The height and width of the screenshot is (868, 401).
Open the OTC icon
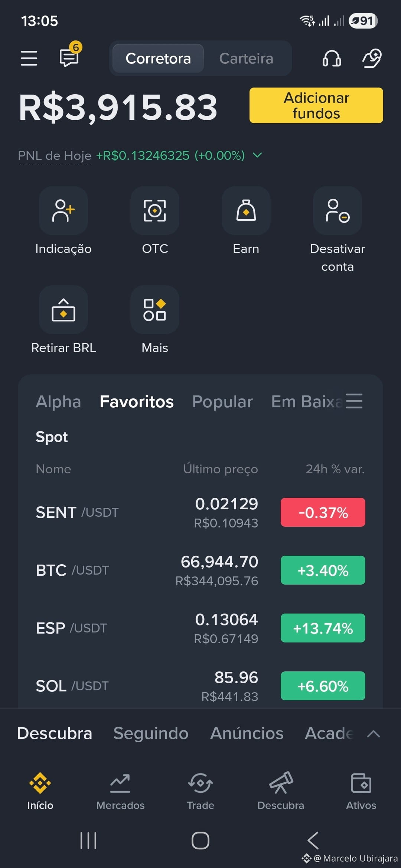155,211
